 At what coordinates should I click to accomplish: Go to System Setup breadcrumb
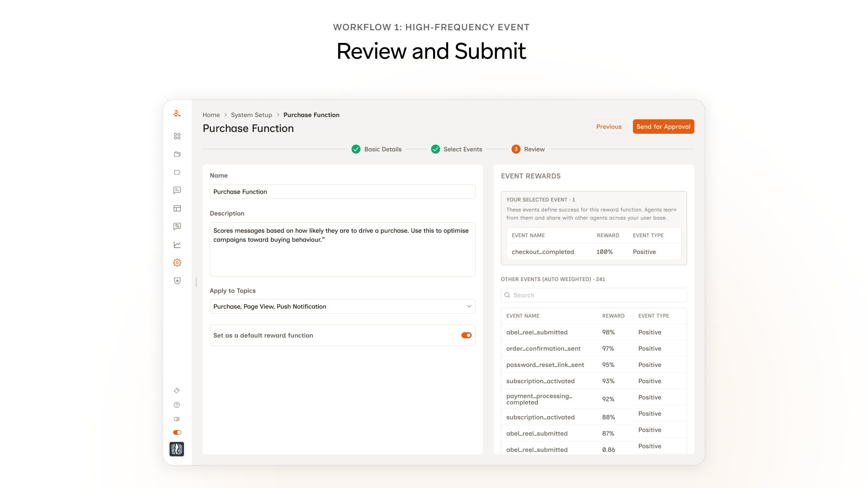click(251, 115)
